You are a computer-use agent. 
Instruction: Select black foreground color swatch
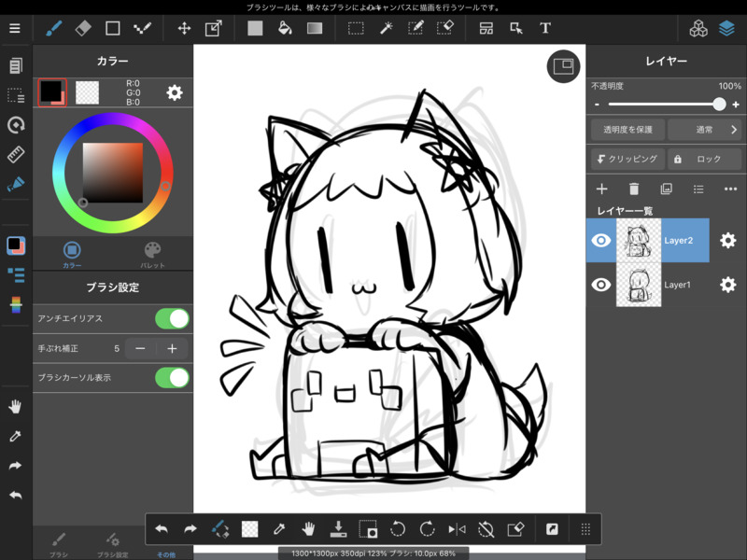point(51,91)
